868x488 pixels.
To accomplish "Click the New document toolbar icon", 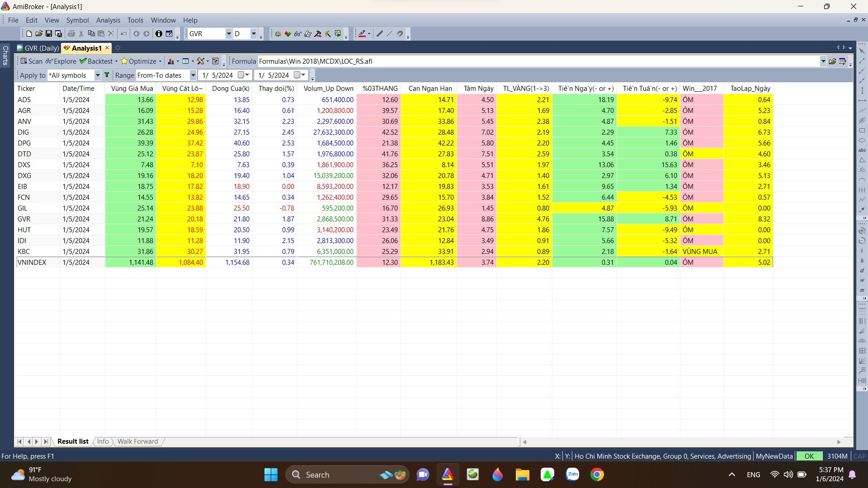I will (x=29, y=34).
